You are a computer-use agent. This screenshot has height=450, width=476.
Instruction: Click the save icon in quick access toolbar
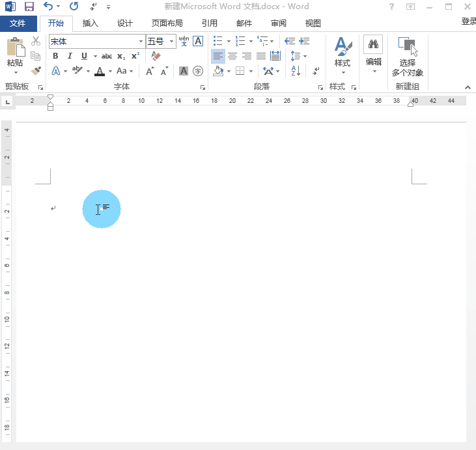tap(29, 7)
